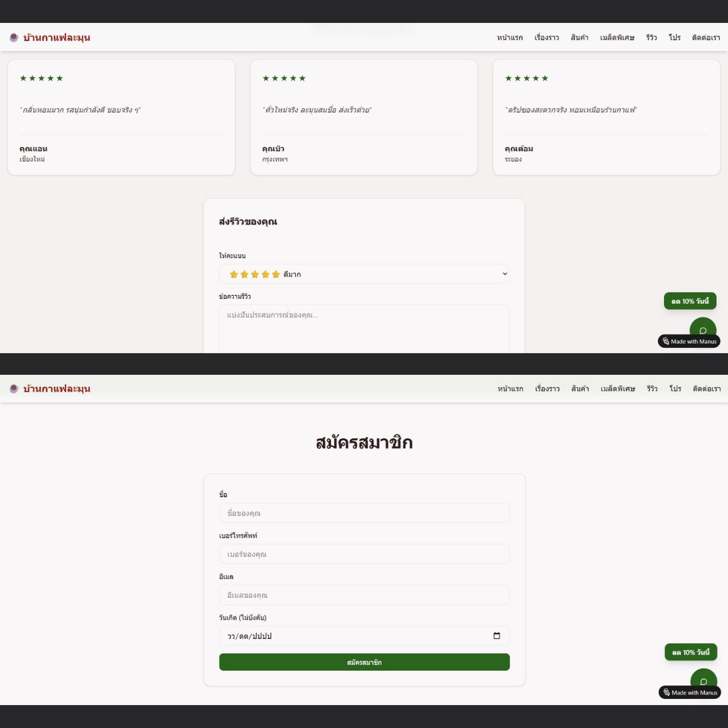Open the chat bubble beside the review form
728x728 pixels.
point(702,330)
